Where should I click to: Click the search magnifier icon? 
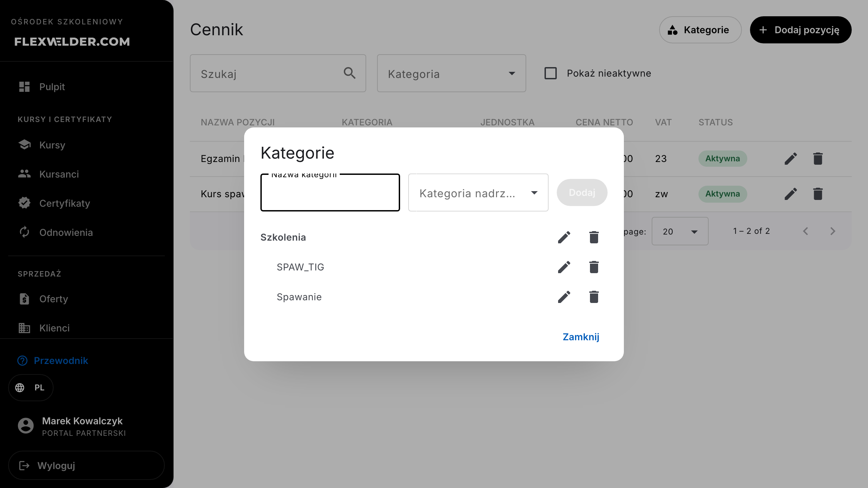tap(350, 73)
